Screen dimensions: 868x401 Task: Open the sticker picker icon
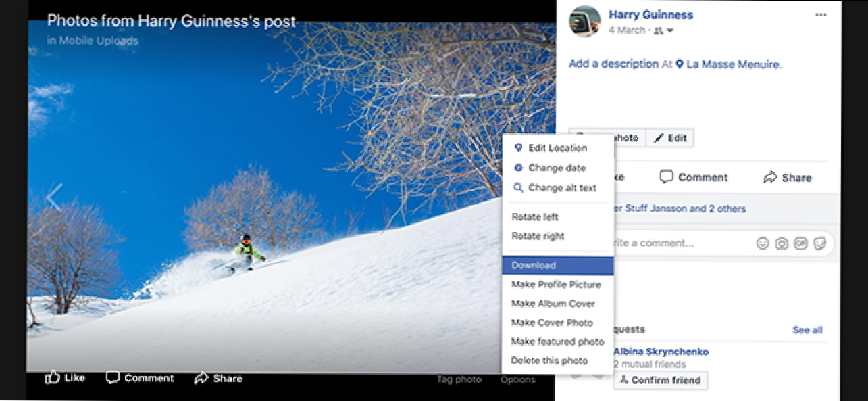819,243
